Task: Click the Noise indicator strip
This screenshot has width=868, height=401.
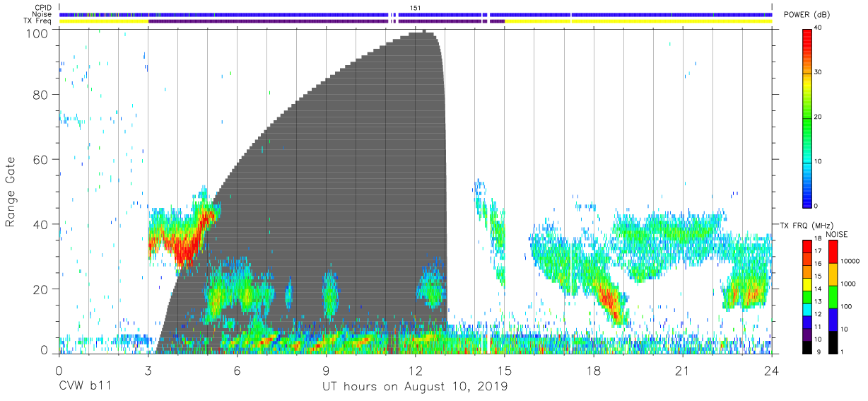Action: click(416, 14)
